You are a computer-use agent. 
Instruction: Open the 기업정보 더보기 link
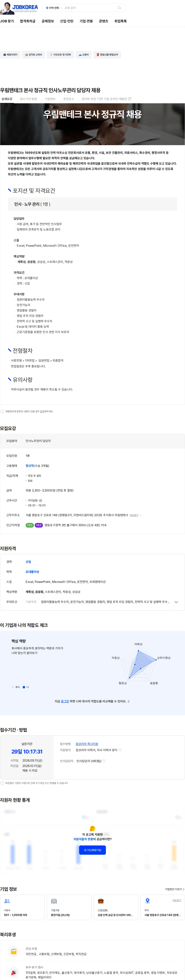pyautogui.click(x=174, y=889)
